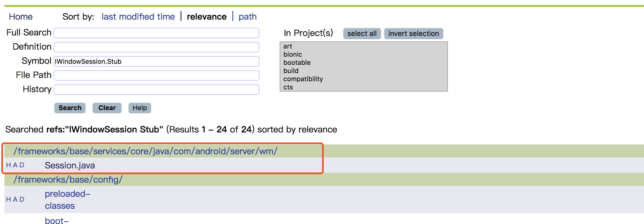Select bionic in project list

point(293,55)
